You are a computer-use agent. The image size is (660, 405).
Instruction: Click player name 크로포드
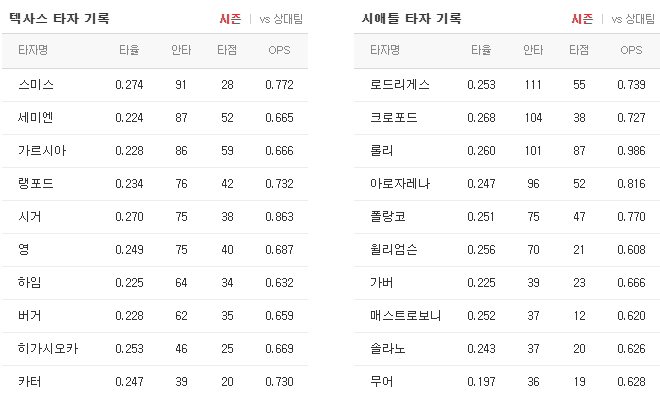(393, 118)
